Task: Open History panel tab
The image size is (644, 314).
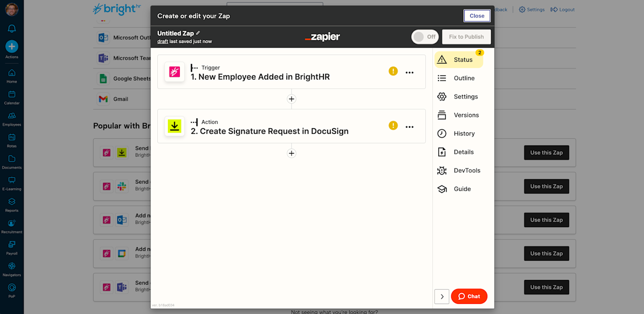Action: pos(459,133)
